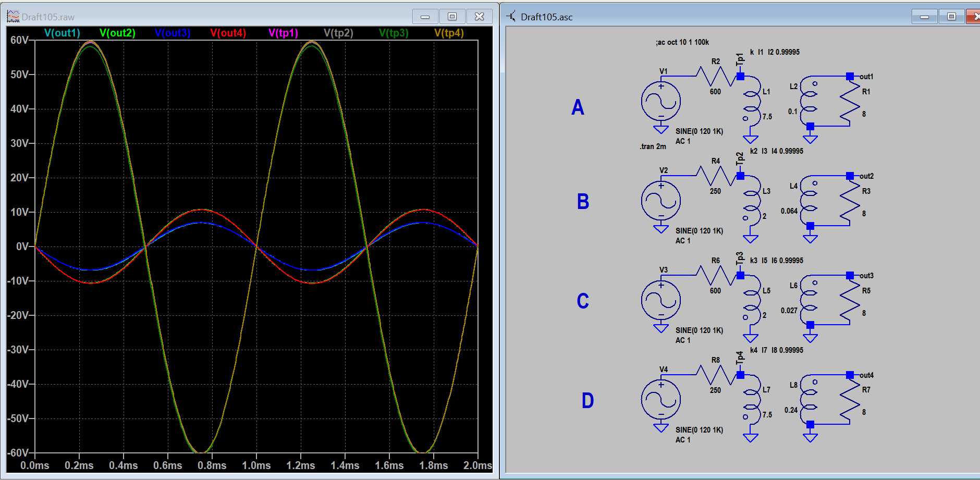Maximize the Draft105.raw waveform window
This screenshot has width=980, height=480.
click(x=452, y=17)
